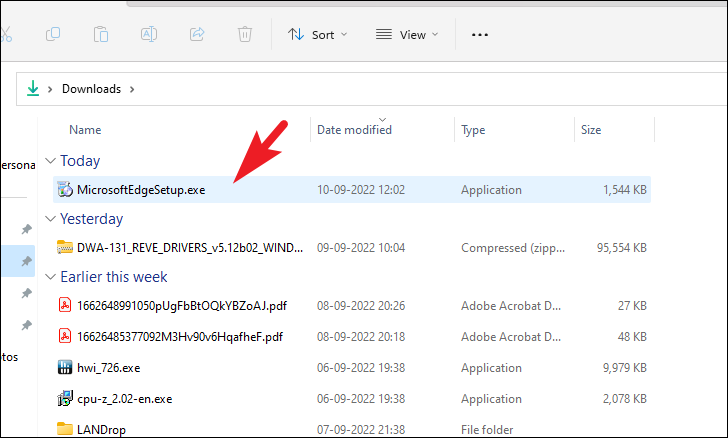This screenshot has height=438, width=728.
Task: Expand the chevron after Downloads breadcrumb
Action: pyautogui.click(x=132, y=89)
